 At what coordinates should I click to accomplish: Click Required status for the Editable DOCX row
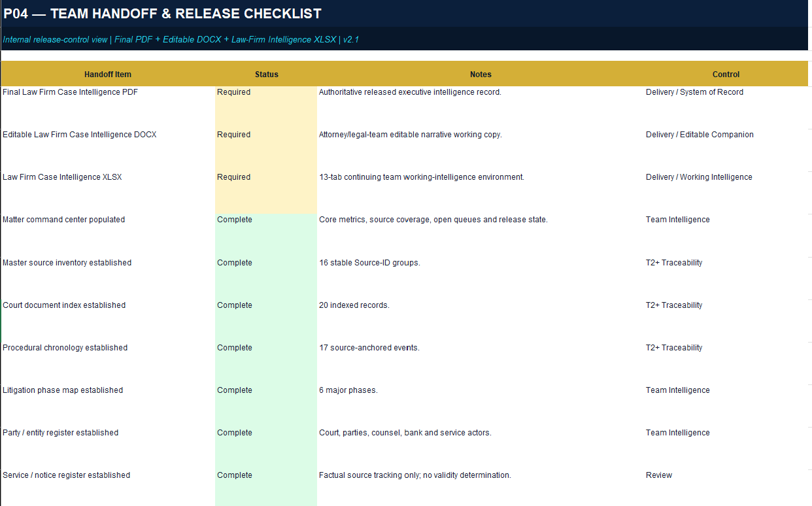tap(266, 150)
